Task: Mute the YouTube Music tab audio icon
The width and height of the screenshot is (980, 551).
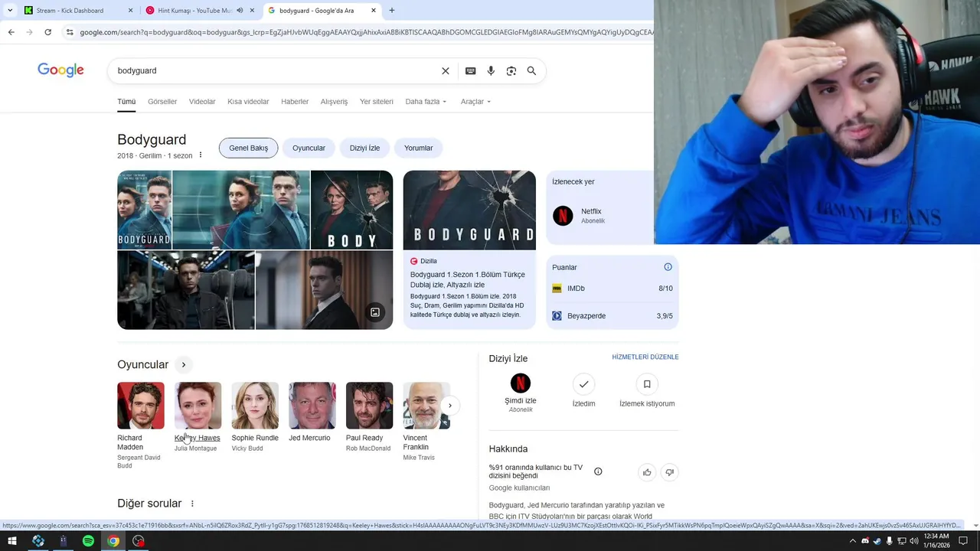Action: (240, 11)
